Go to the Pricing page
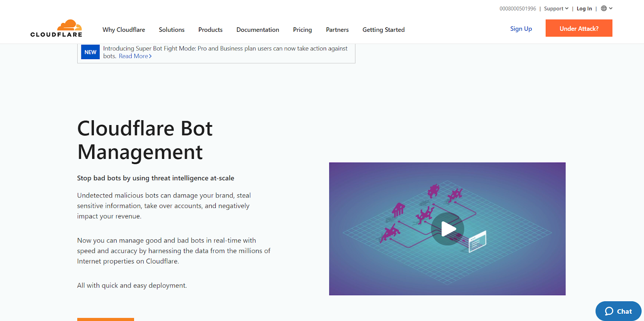 (302, 30)
